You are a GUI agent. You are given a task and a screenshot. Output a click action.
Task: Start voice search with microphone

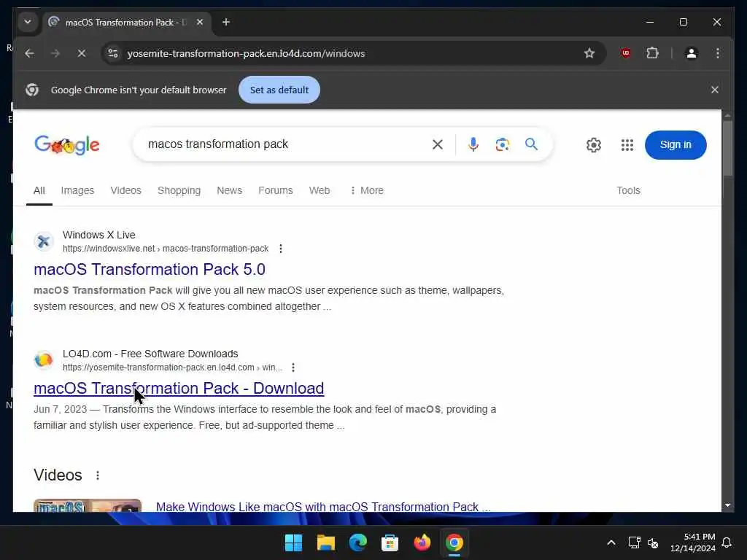coord(473,144)
